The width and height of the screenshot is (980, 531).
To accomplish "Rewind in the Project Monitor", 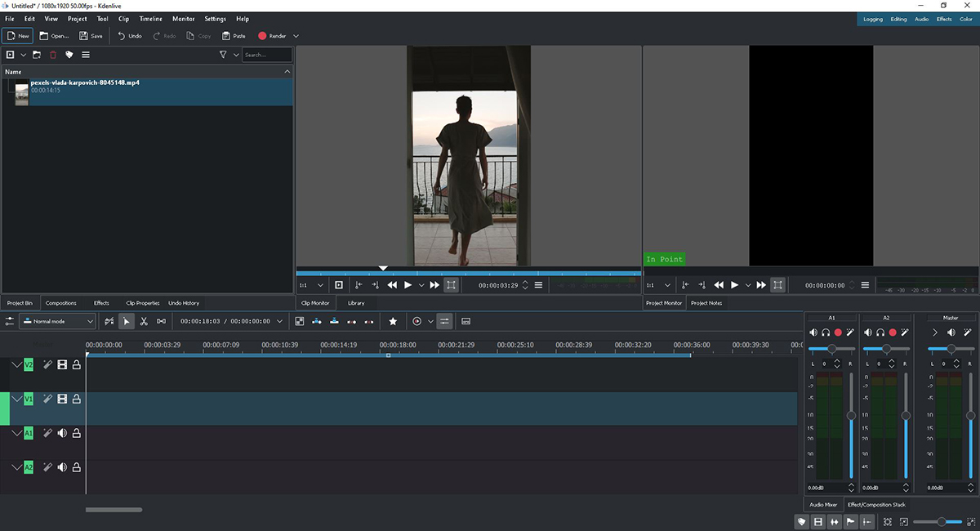I will pyautogui.click(x=719, y=285).
